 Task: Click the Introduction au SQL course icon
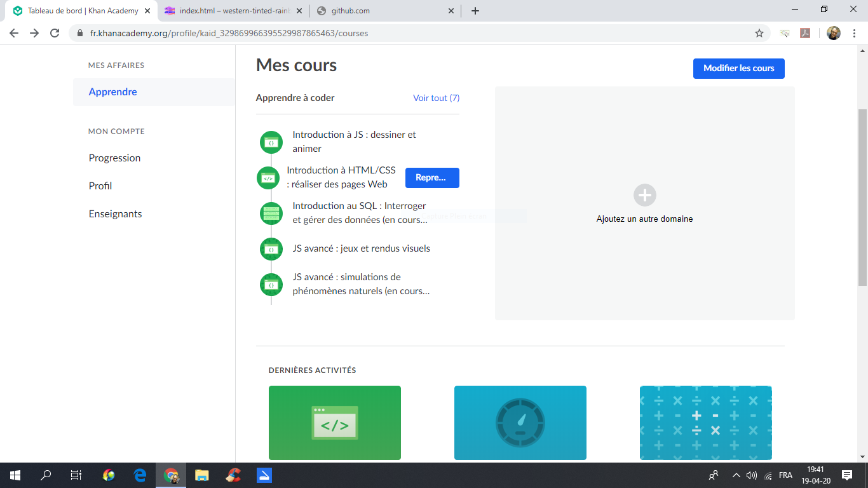(x=271, y=213)
